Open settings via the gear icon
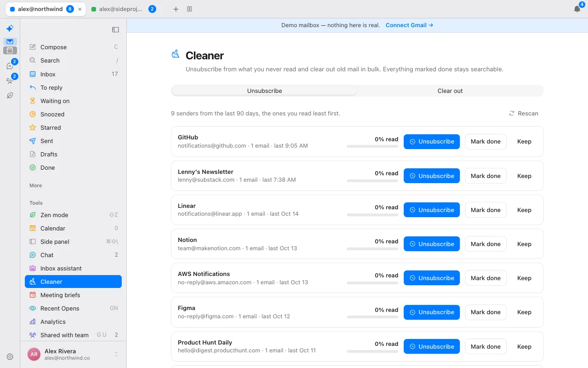Image resolution: width=588 pixels, height=368 pixels. pos(10,356)
